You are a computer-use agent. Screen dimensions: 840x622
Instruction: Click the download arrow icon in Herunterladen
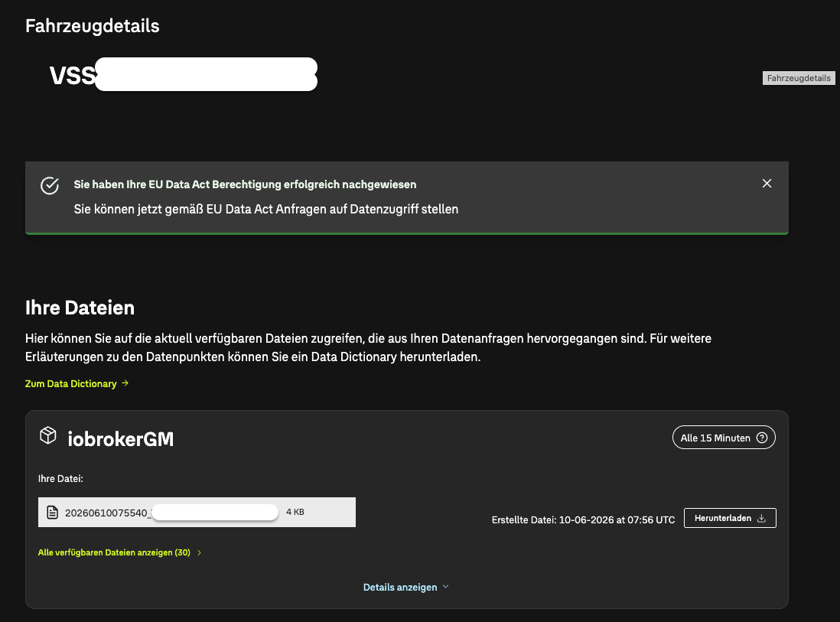761,518
